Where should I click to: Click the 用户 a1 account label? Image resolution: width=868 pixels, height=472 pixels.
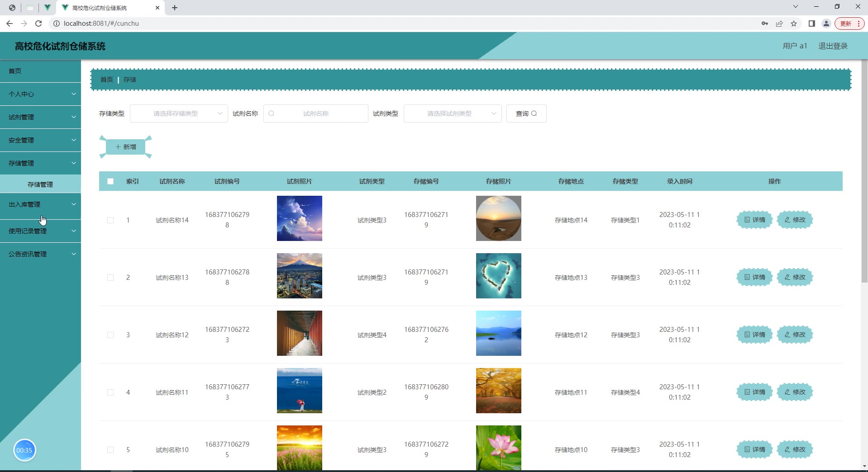795,46
